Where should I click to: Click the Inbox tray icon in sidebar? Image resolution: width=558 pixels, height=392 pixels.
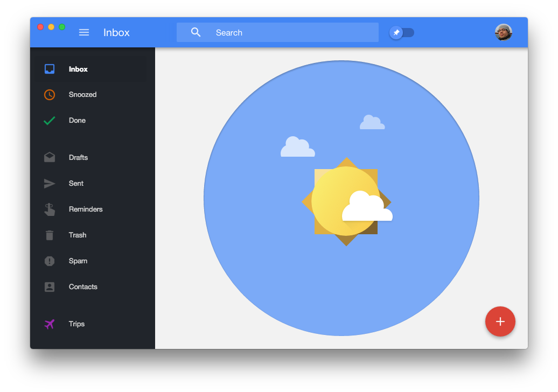pos(50,68)
